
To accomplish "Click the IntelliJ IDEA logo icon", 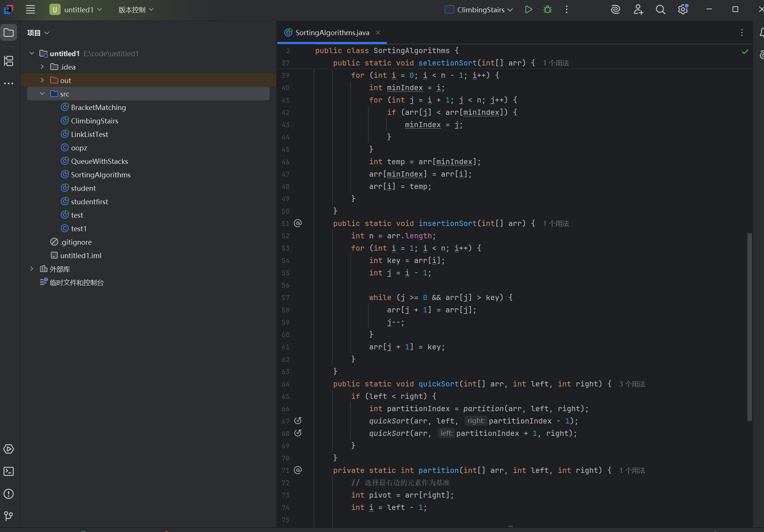I will 9,10.
